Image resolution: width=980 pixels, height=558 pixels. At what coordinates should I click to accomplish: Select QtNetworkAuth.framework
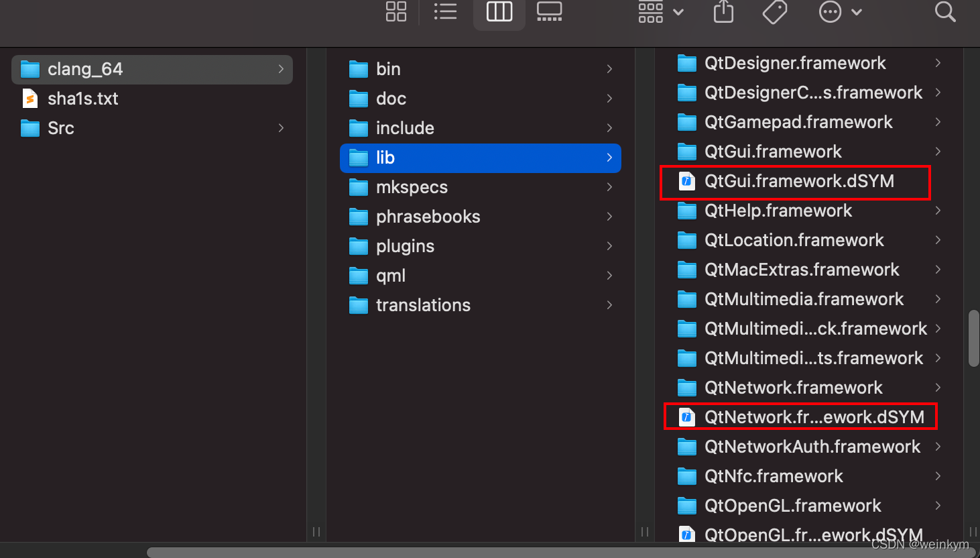coord(809,447)
